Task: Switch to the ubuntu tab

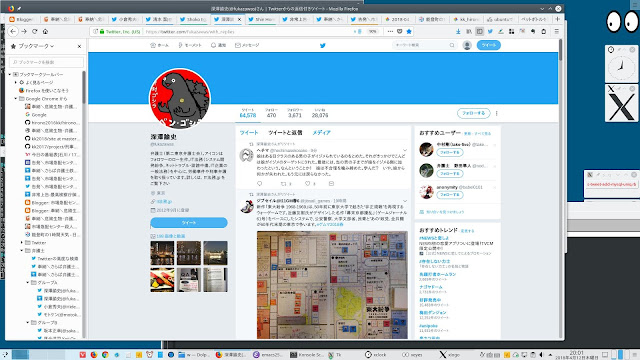Action: (501, 19)
